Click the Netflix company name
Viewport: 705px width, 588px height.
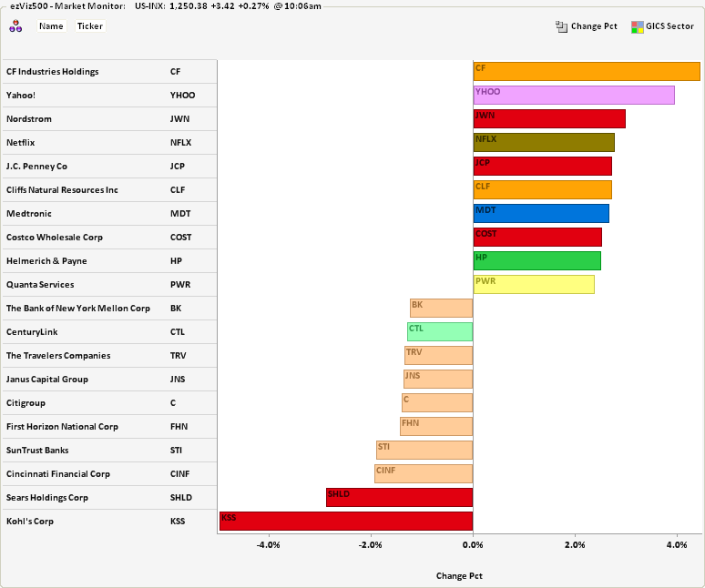(x=20, y=142)
